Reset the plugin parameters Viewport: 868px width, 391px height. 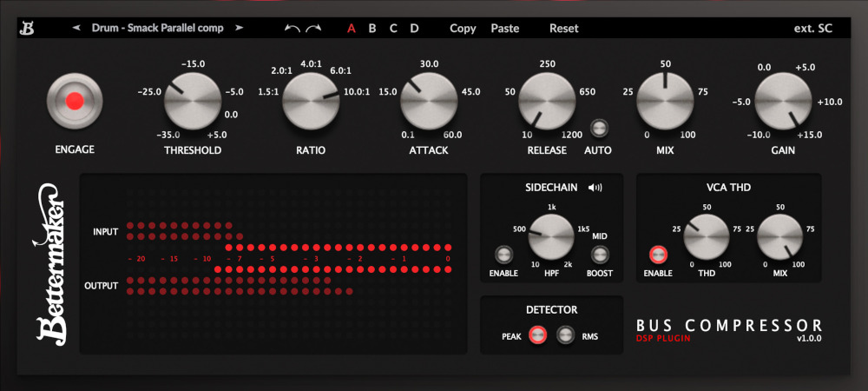[564, 29]
